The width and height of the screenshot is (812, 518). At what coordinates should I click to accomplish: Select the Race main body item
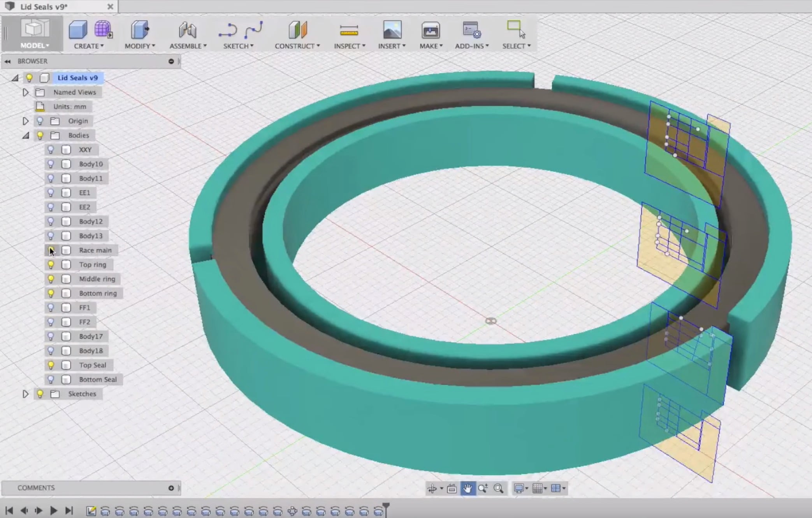(x=95, y=250)
